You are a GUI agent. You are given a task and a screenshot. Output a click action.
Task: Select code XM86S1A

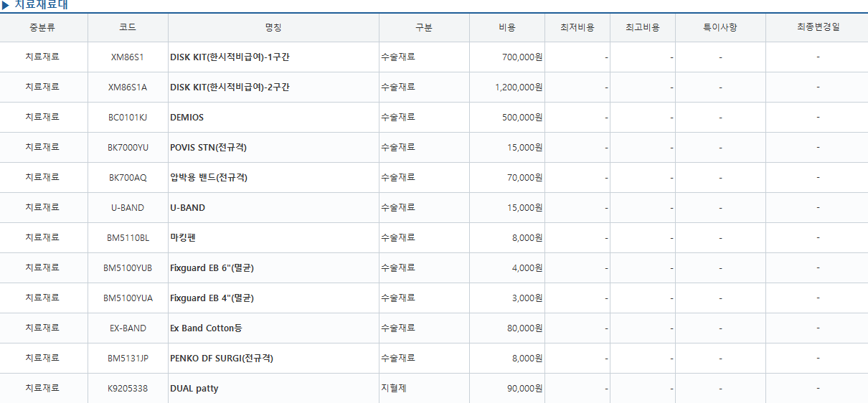[128, 87]
